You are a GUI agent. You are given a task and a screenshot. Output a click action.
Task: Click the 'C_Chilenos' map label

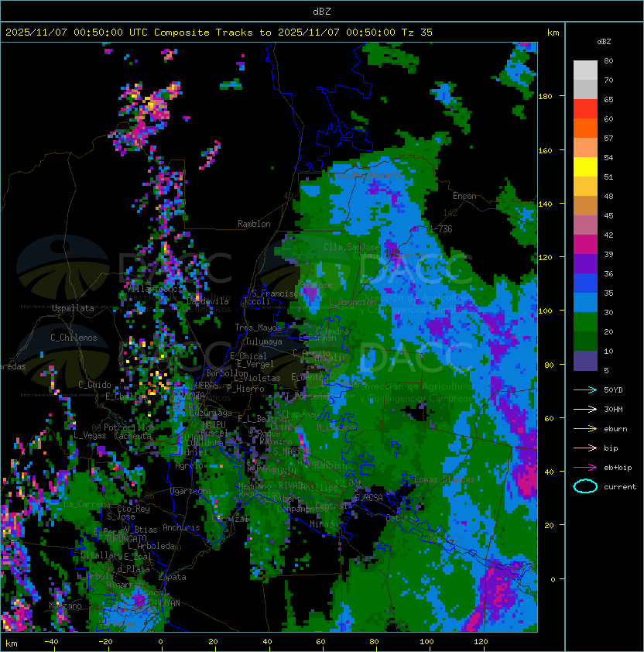coord(74,338)
